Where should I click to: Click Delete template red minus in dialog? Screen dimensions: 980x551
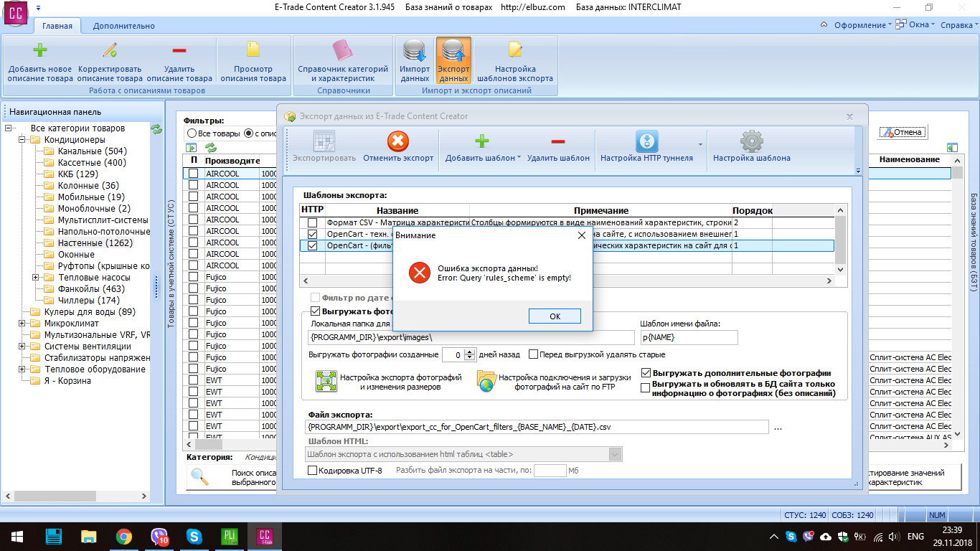[558, 141]
